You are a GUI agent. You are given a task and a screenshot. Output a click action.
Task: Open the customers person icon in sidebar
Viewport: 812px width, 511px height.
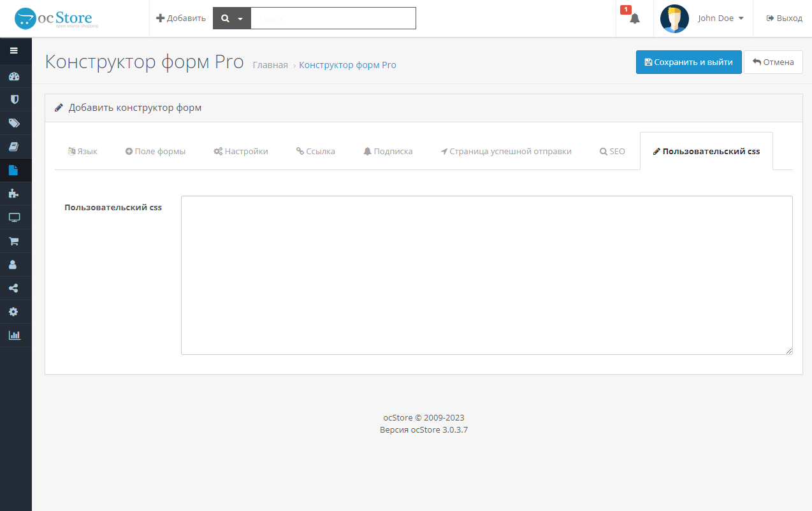pos(14,264)
